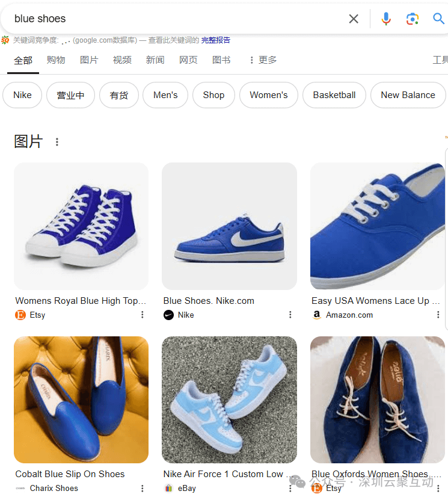This screenshot has height=500, width=448.
Task: Open more options for Royal Blue High Top result
Action: (143, 315)
